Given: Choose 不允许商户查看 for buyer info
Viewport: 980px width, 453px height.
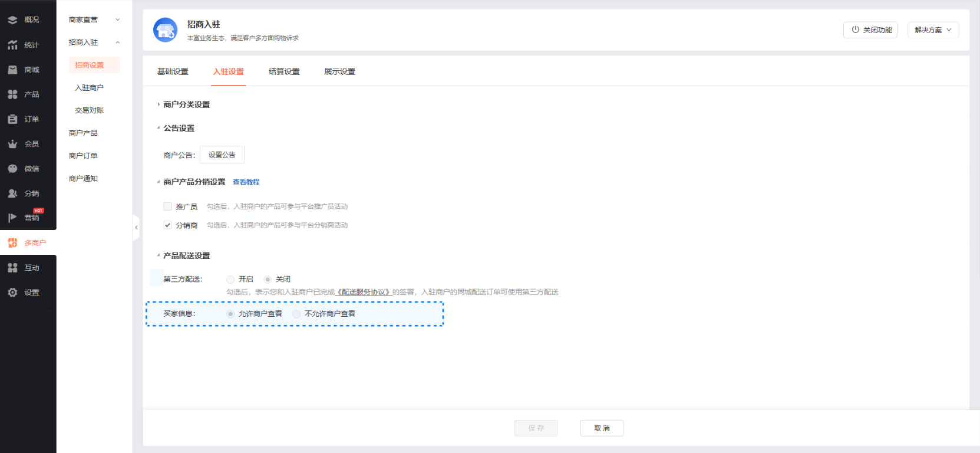Looking at the screenshot, I should coord(296,314).
